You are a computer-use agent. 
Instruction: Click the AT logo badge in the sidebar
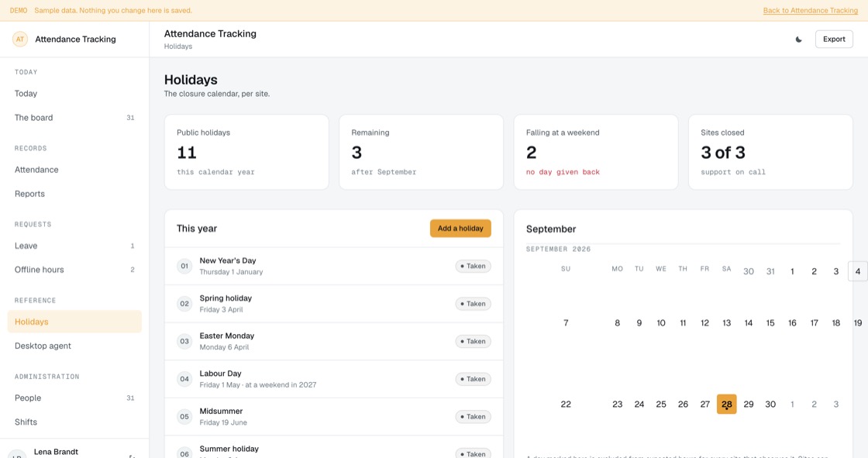tap(20, 40)
